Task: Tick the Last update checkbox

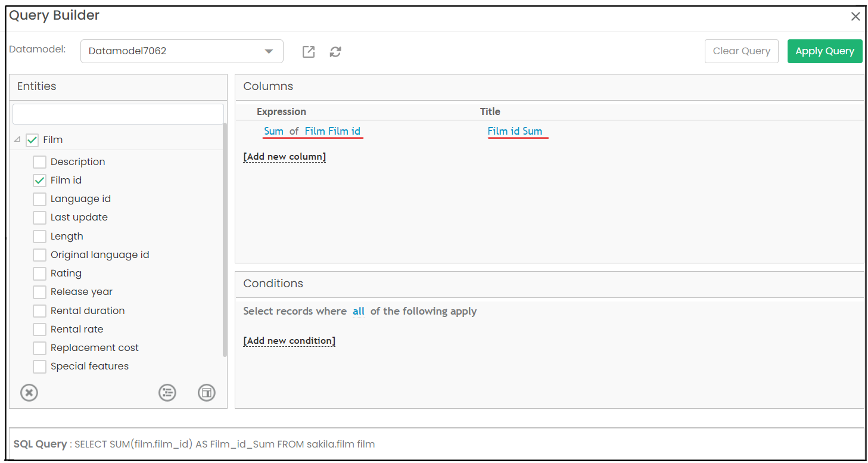Action: [x=39, y=217]
